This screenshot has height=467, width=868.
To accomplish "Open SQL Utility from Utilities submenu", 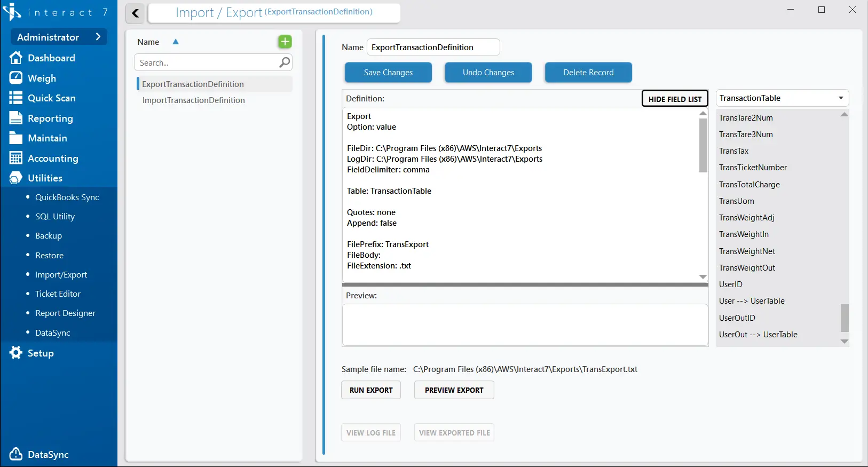I will point(55,216).
